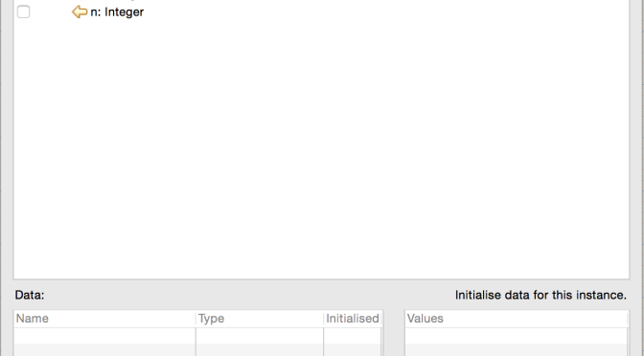The image size is (644, 356).
Task: Click the Initialise data for this instance text
Action: [540, 296]
